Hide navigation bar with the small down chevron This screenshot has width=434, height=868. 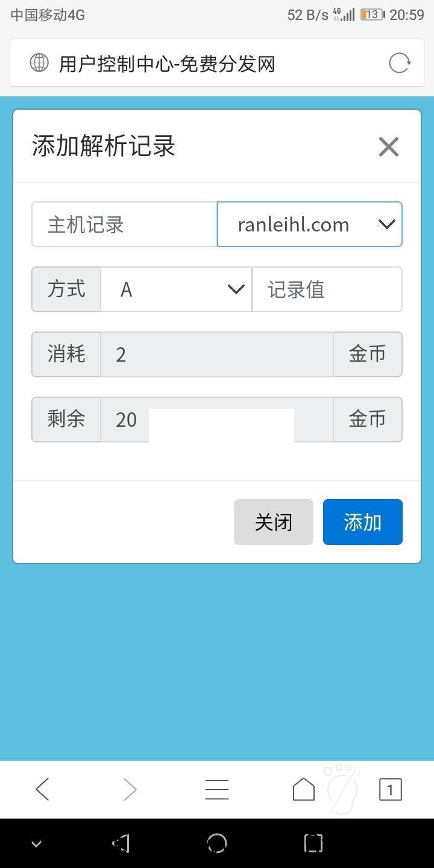pyautogui.click(x=36, y=844)
